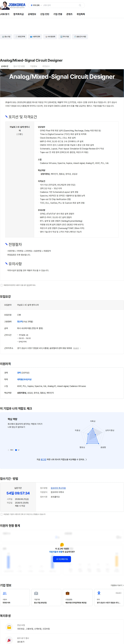Image resolution: width=124 pixels, height=644 pixels.
Task: Click the info icon beside 채용정보에 잘못된 내용
Action: (2, 285)
